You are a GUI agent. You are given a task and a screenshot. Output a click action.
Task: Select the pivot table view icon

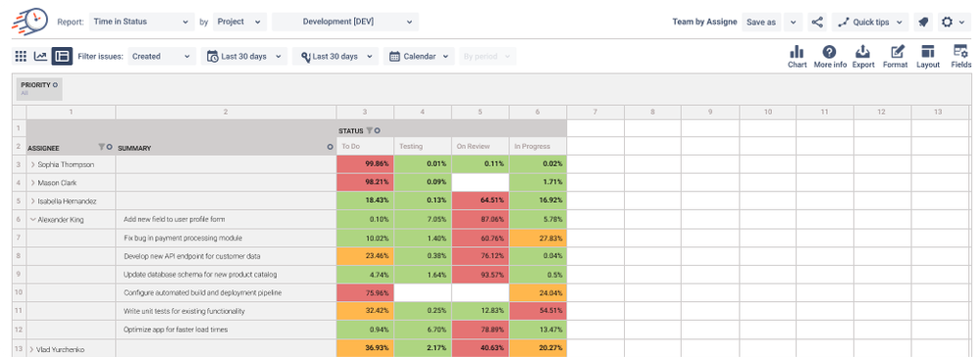(62, 56)
